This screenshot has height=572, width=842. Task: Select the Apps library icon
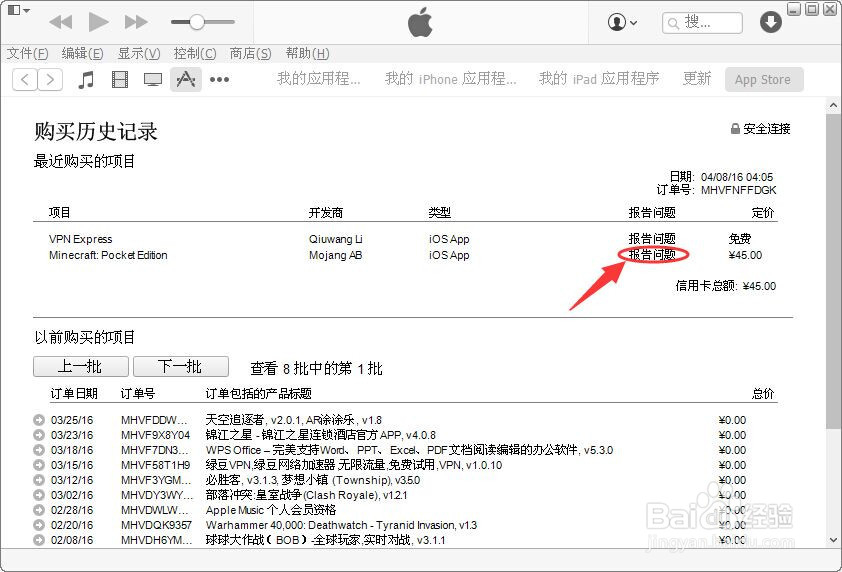(186, 79)
